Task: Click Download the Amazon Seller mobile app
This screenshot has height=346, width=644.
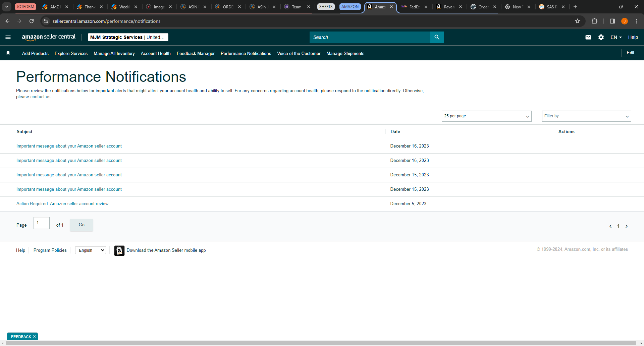Action: (x=166, y=250)
